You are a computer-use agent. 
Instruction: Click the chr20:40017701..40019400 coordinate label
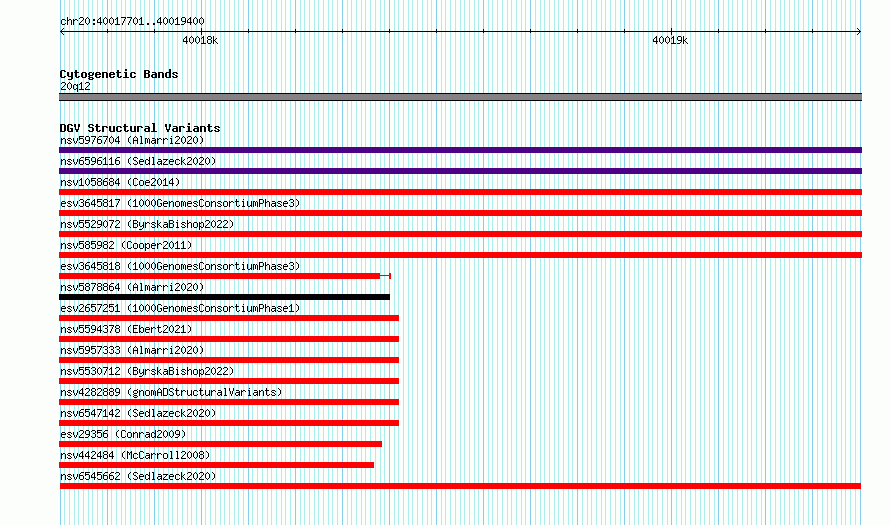click(x=132, y=21)
